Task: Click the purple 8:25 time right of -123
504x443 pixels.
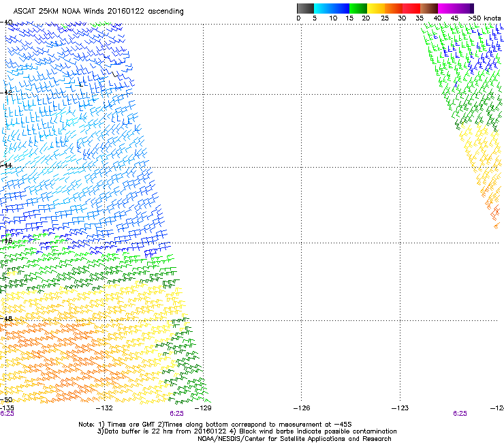Action: (x=460, y=414)
